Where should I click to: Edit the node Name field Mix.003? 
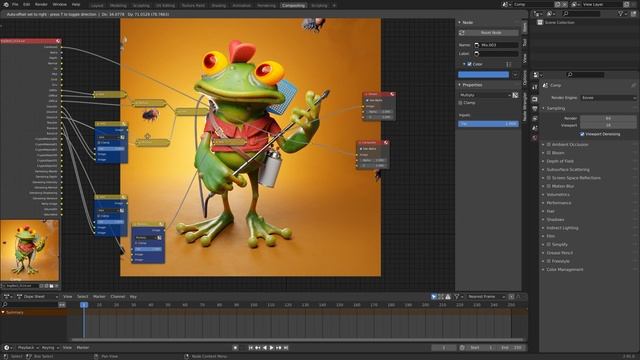[496, 45]
